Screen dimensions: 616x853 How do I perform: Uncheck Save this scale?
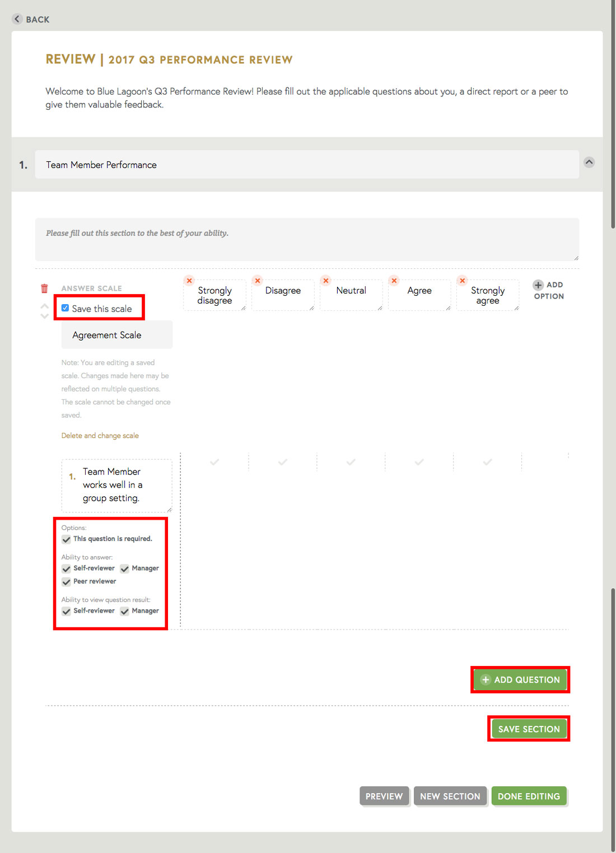pos(65,307)
